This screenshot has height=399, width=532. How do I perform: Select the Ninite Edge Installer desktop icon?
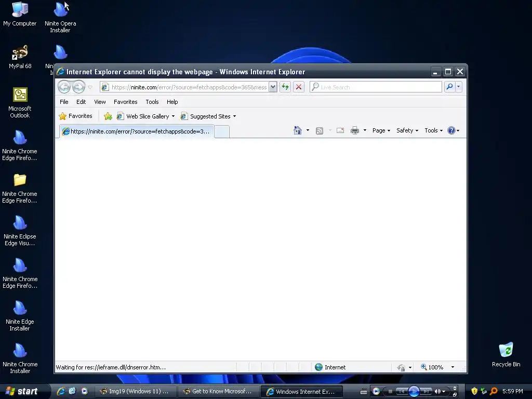20,316
